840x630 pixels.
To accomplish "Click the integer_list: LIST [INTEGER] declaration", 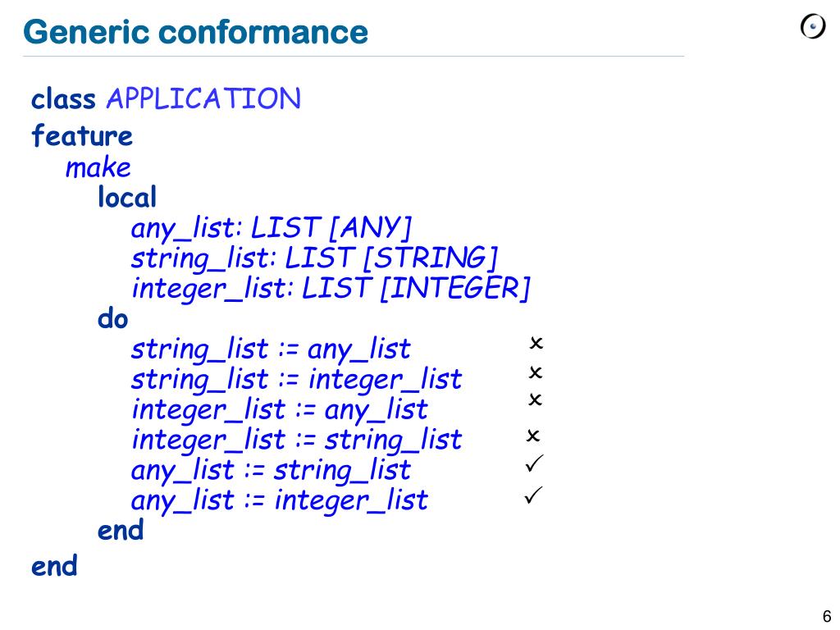I will pos(331,289).
